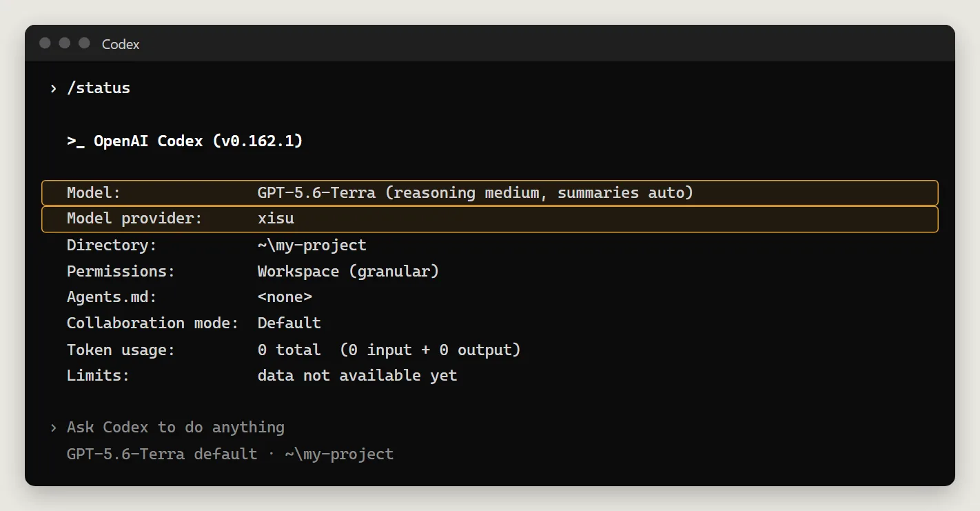
Task: Click the "Model provider:" label
Action: click(134, 219)
